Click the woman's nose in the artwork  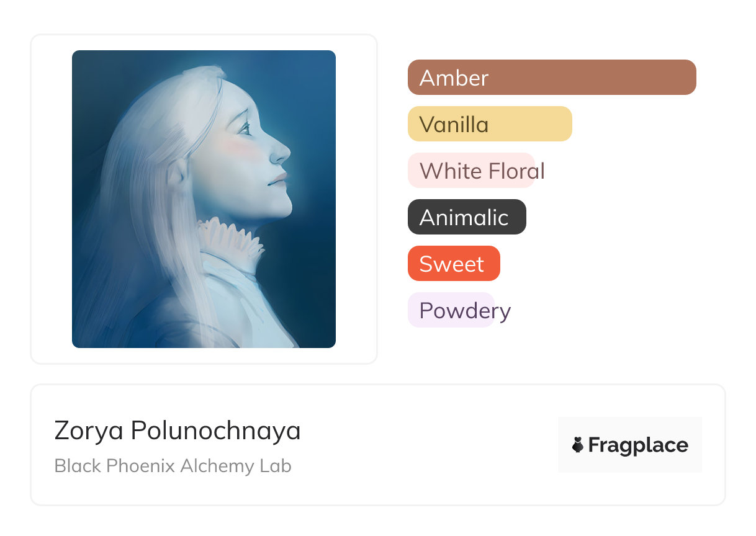(x=281, y=151)
